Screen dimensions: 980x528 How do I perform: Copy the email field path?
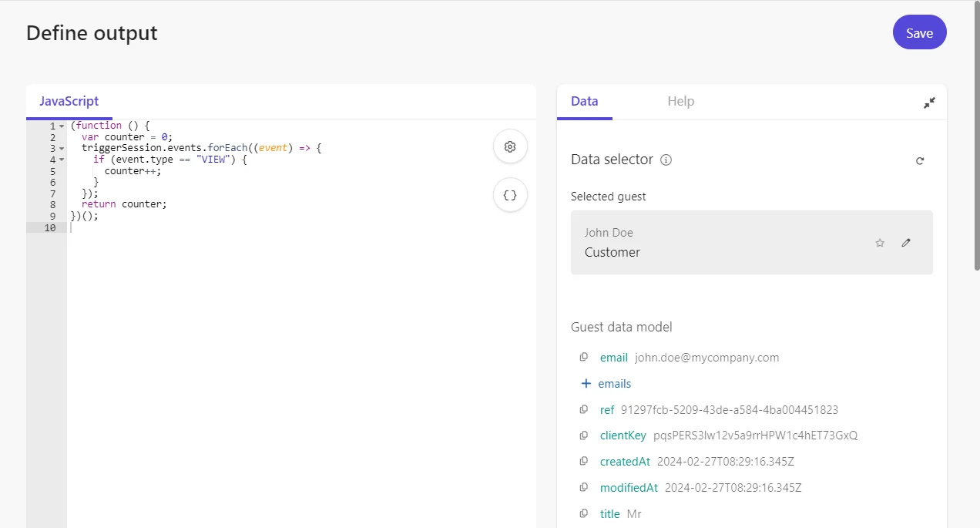tap(584, 357)
